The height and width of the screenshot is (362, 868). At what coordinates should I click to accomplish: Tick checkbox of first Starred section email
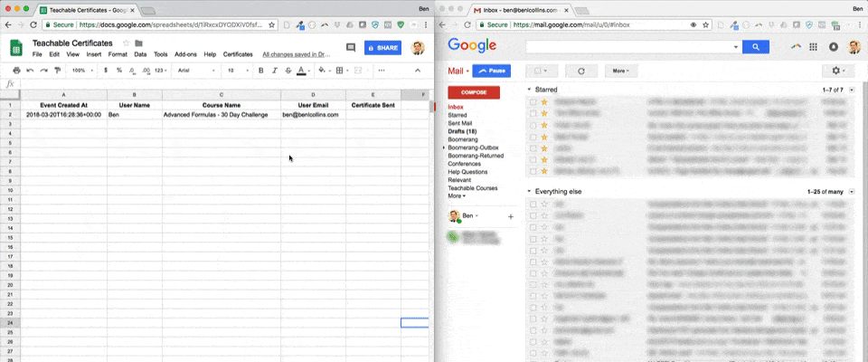[x=533, y=102]
